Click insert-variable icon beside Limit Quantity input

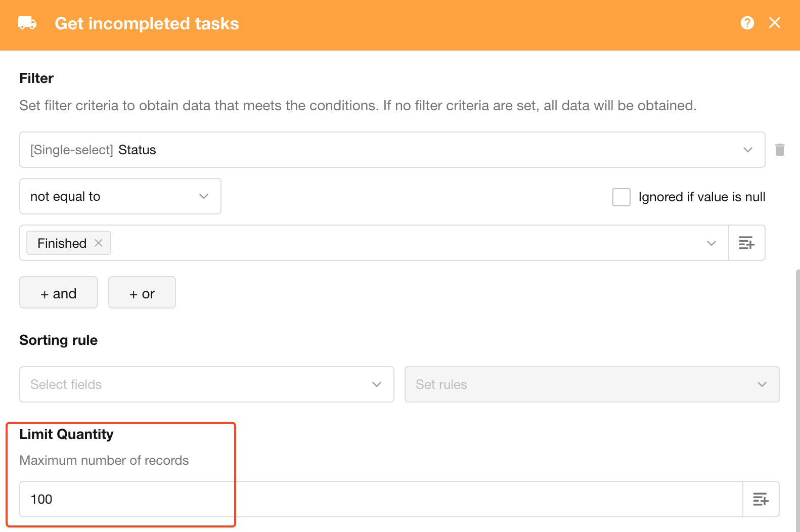pyautogui.click(x=761, y=499)
